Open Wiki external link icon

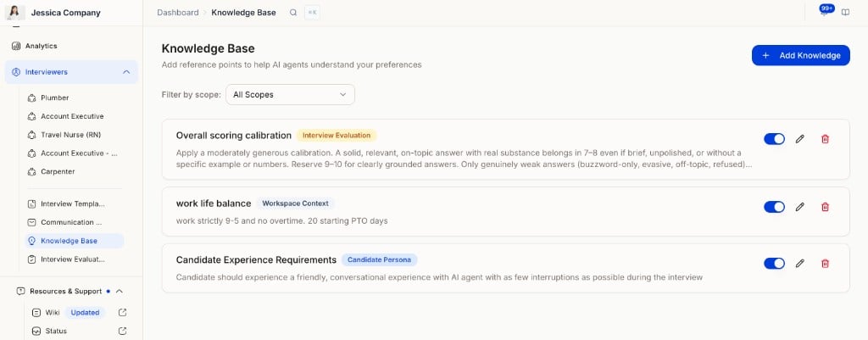123,312
